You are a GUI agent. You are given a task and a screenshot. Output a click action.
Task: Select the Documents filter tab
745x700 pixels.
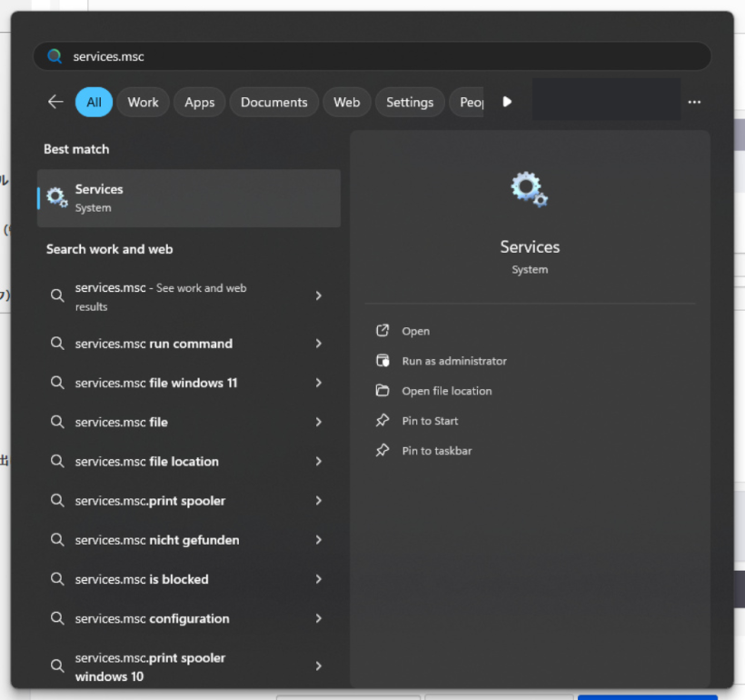[273, 102]
